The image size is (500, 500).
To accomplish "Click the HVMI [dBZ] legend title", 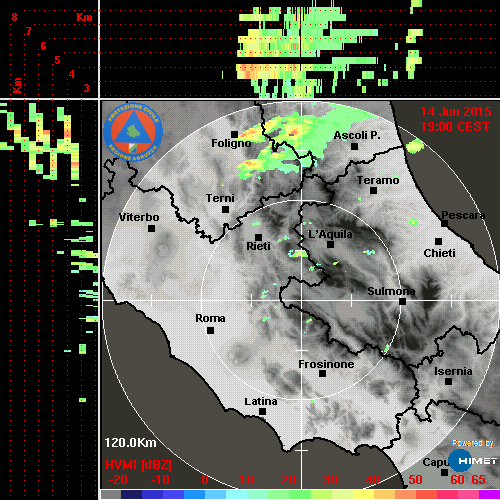I will [138, 465].
